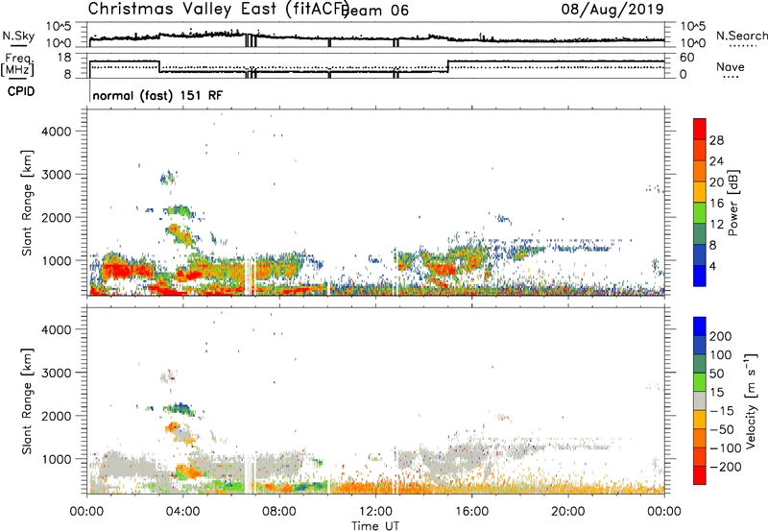Click the Freq. [MHz] axis label
The image size is (768, 532).
(x=18, y=64)
